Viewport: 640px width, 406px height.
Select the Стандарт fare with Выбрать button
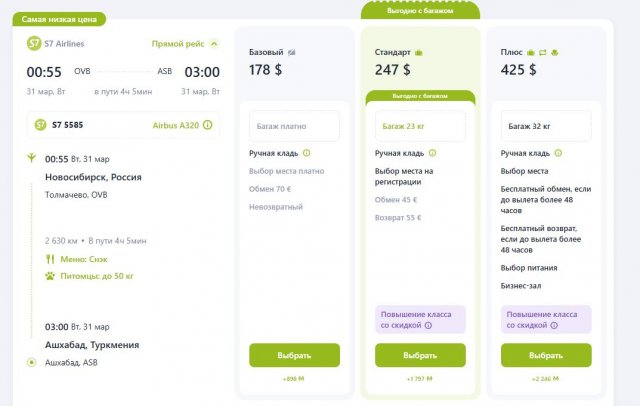point(420,355)
